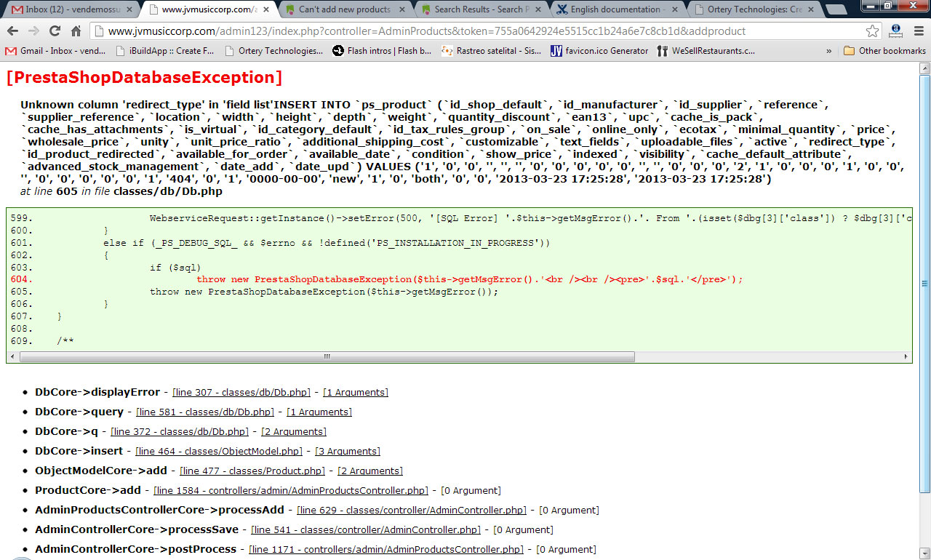Expand 3 Arguments for DbCore->insert

[348, 452]
